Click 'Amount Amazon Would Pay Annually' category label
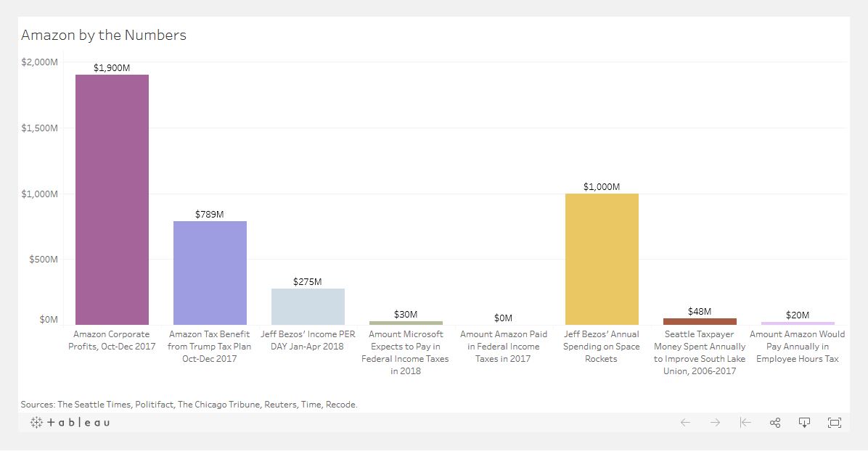Screen dimensions: 868x451 [x=797, y=347]
